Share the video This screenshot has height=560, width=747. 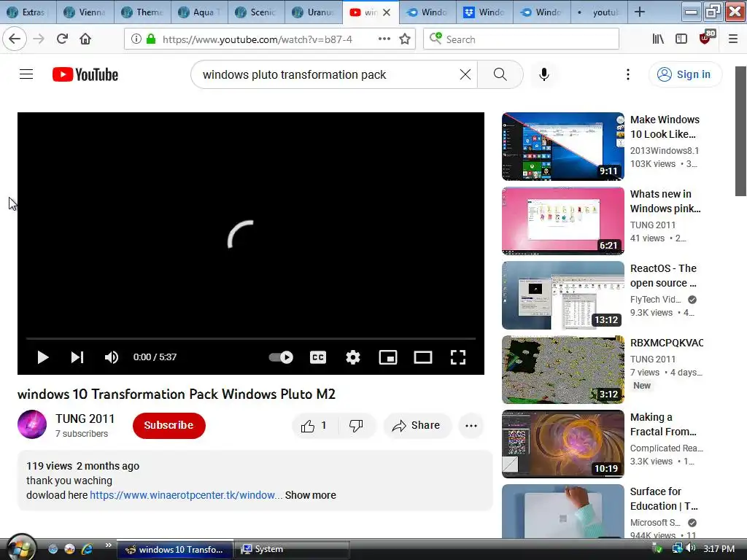(417, 426)
